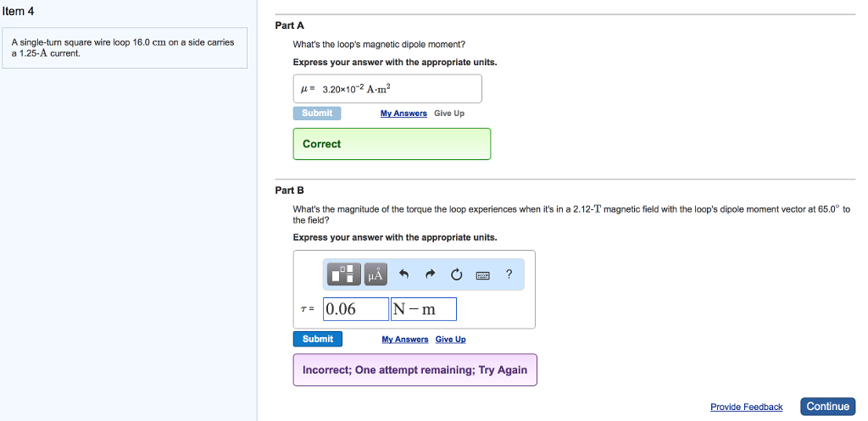This screenshot has height=421, width=868.
Task: Click the undo arrow in answer toolbar
Action: pyautogui.click(x=403, y=274)
